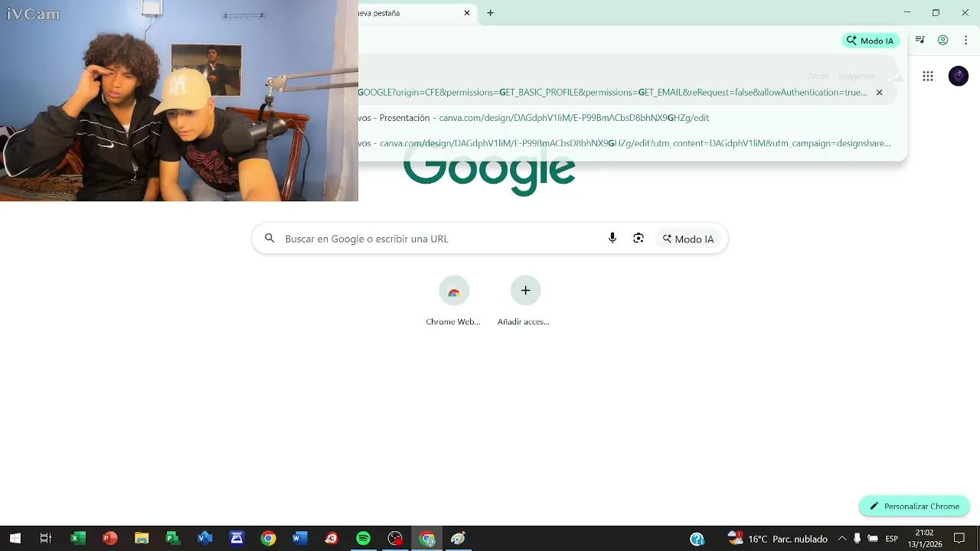Open the Windows notification center icon

959,539
